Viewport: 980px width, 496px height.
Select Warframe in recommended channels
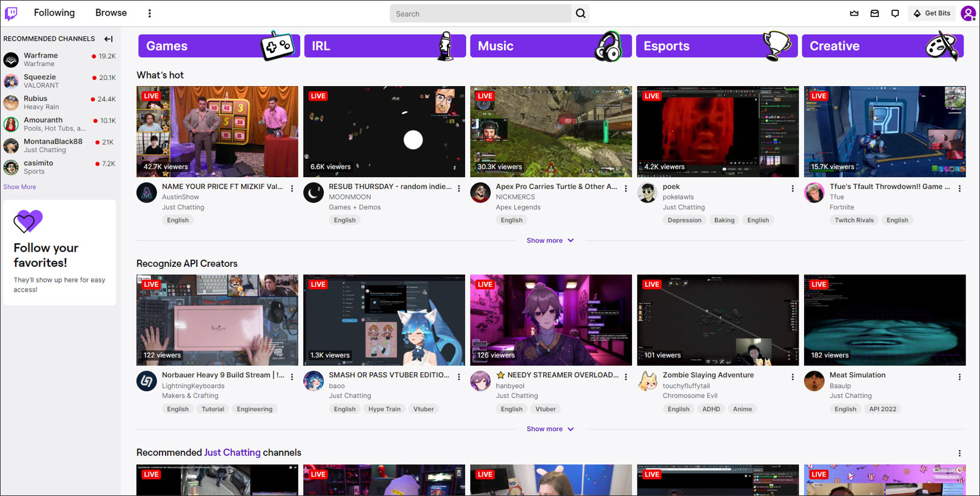pyautogui.click(x=59, y=59)
